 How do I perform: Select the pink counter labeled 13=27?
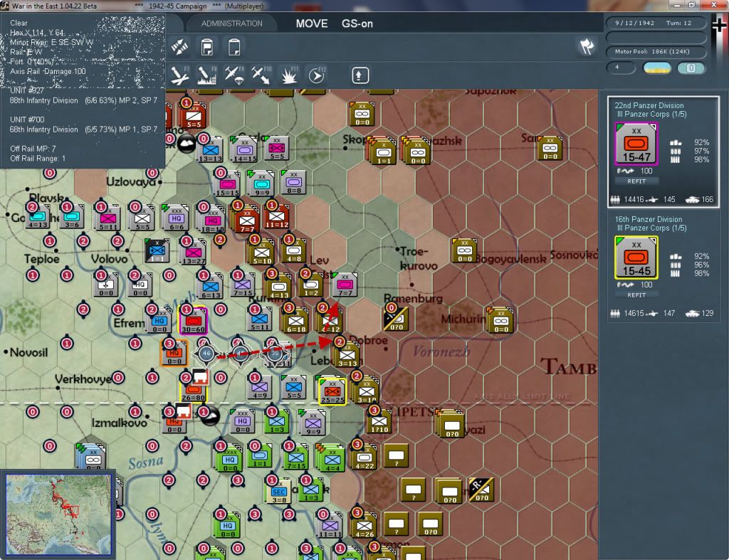pyautogui.click(x=194, y=253)
